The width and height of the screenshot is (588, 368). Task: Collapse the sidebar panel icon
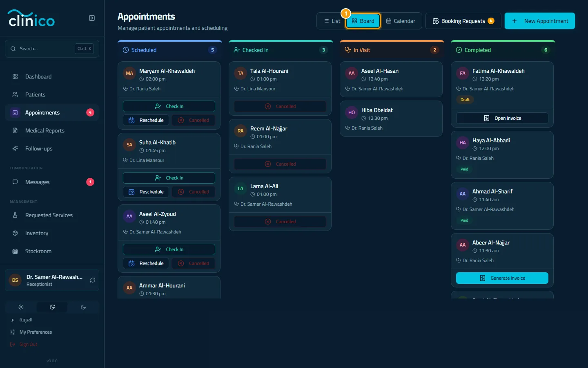coord(92,18)
